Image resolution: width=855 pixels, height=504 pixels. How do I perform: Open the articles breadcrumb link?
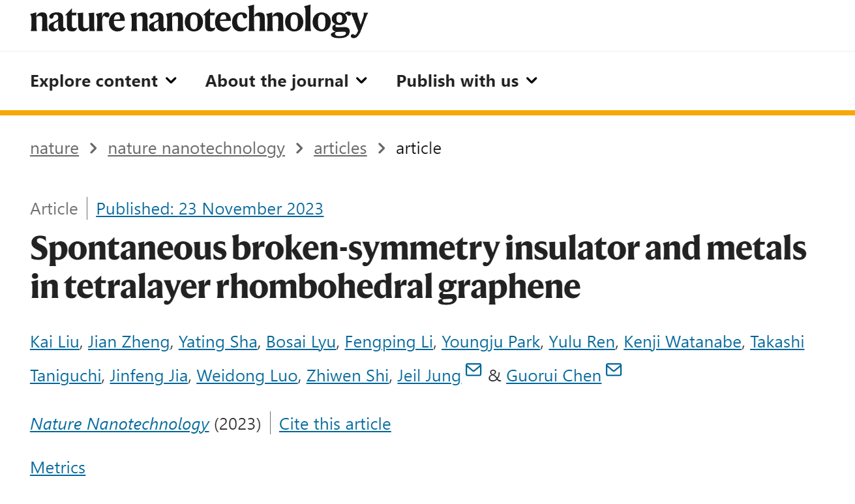(x=340, y=149)
